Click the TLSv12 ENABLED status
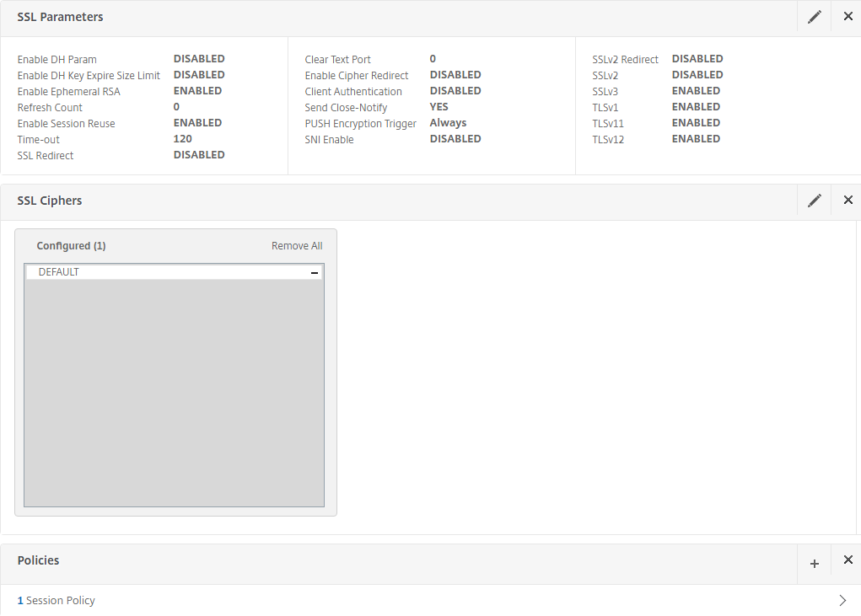Screen dimensions: 861x616 [696, 139]
